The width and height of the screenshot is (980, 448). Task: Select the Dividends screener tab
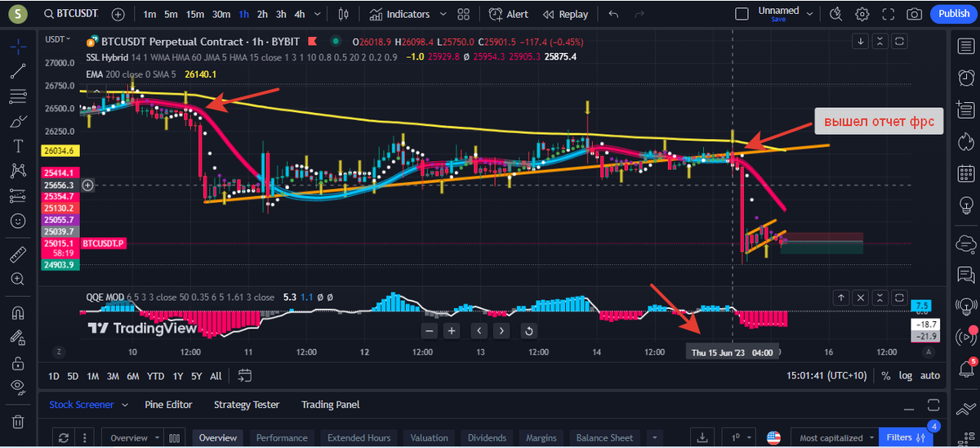pos(486,437)
